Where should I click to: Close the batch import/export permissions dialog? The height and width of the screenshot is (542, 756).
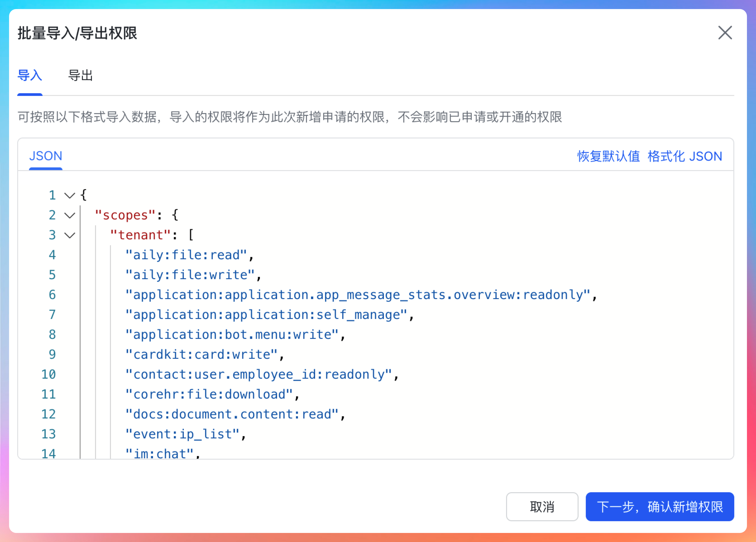pos(725,33)
